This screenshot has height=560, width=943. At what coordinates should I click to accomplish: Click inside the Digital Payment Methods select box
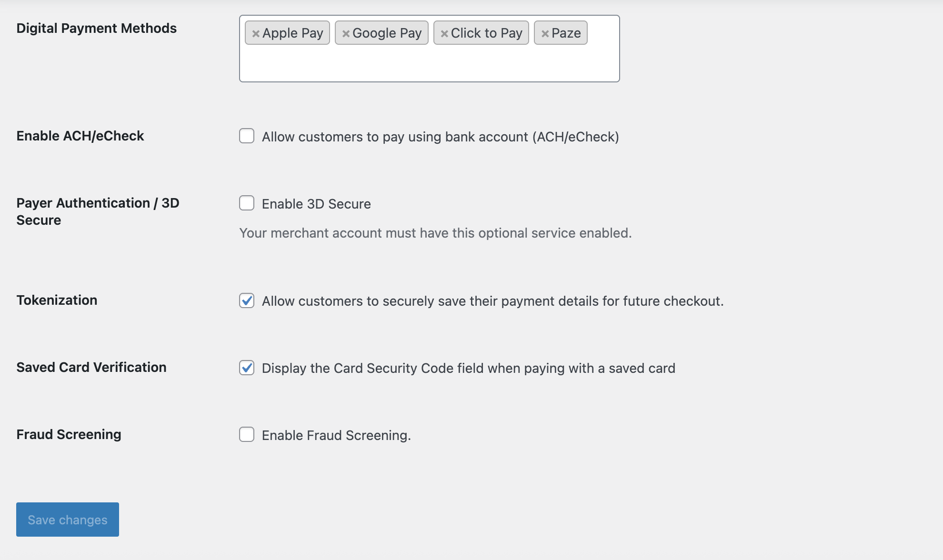pyautogui.click(x=429, y=64)
